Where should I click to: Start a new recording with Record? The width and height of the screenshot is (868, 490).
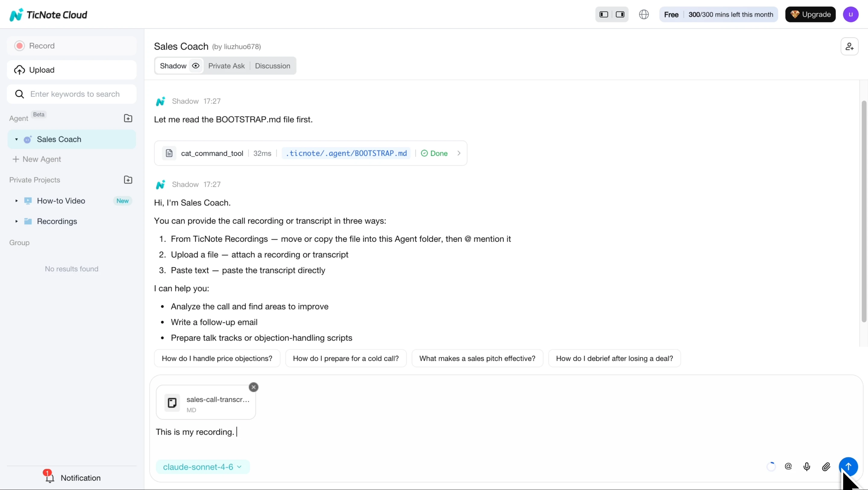71,46
